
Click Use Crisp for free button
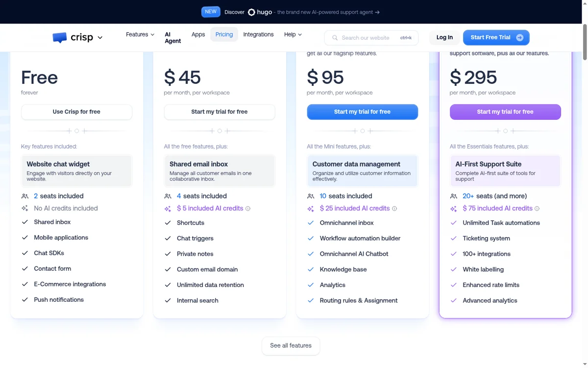pos(76,112)
